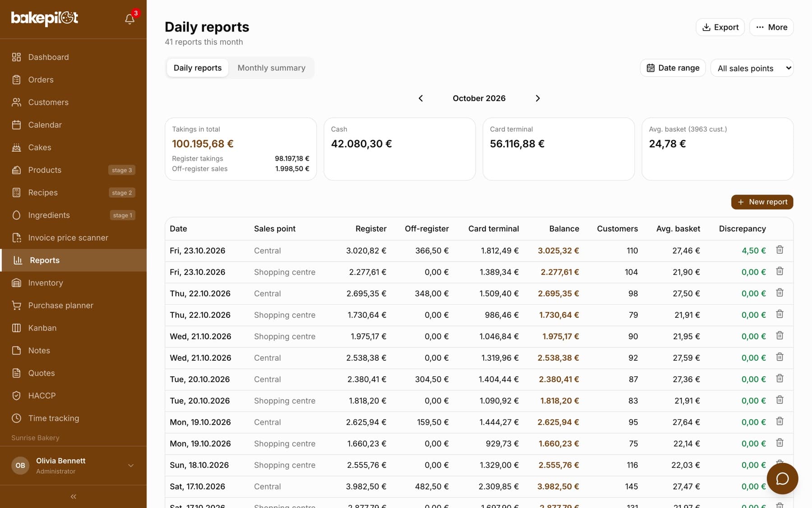
Task: Open the Reports menu item
Action: [x=73, y=260]
